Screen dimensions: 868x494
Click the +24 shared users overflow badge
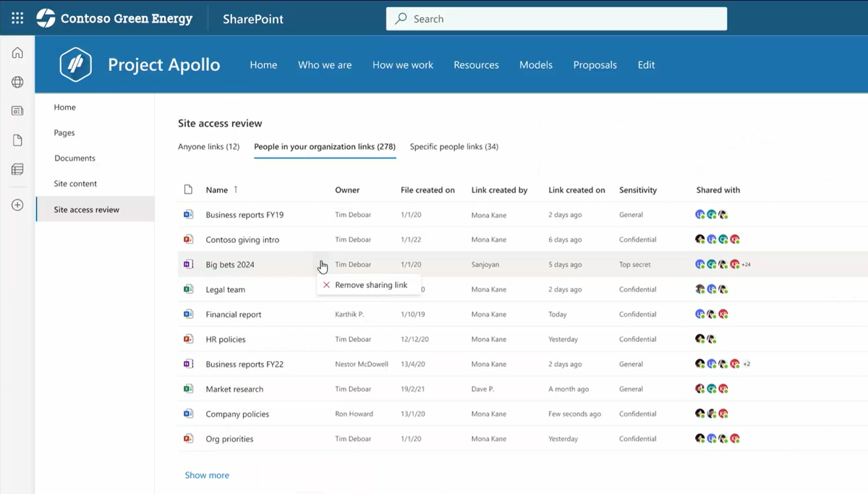click(x=746, y=265)
